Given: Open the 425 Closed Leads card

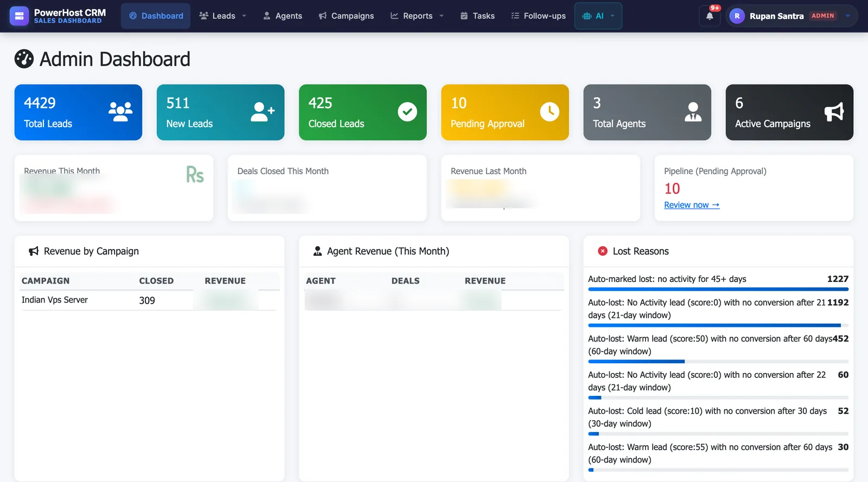Looking at the screenshot, I should (362, 112).
